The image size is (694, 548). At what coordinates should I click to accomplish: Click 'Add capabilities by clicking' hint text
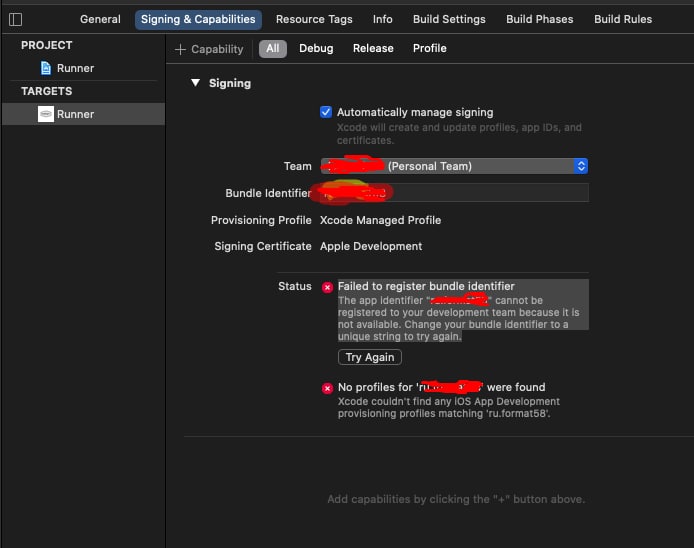tap(456, 499)
